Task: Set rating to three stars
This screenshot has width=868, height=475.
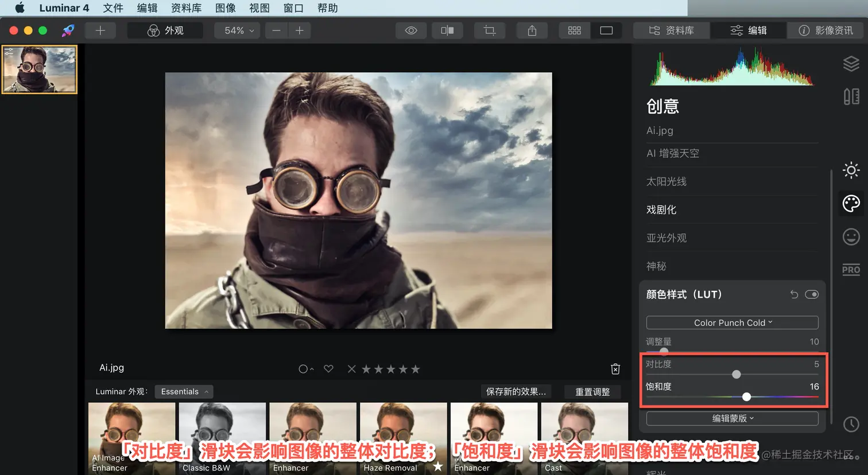Action: pos(391,369)
